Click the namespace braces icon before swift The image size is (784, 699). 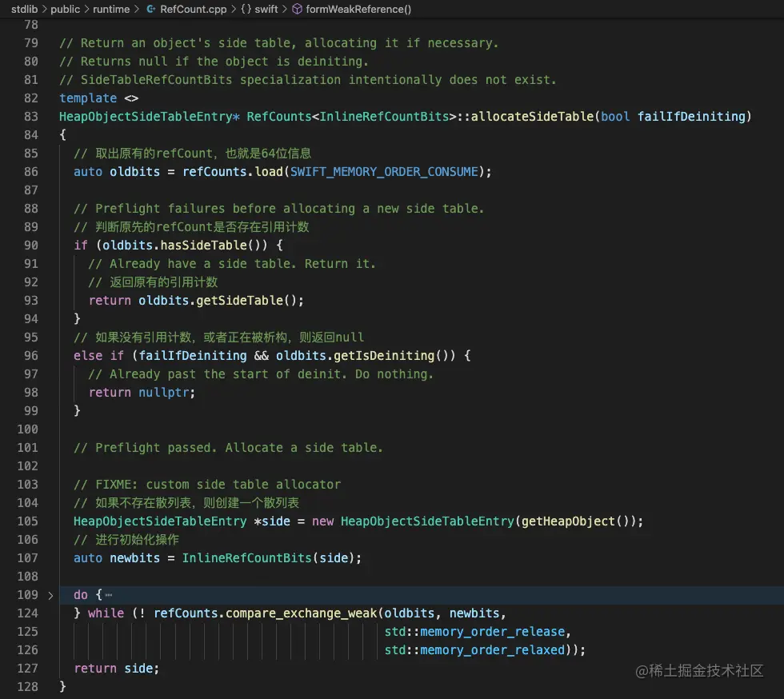coord(246,9)
